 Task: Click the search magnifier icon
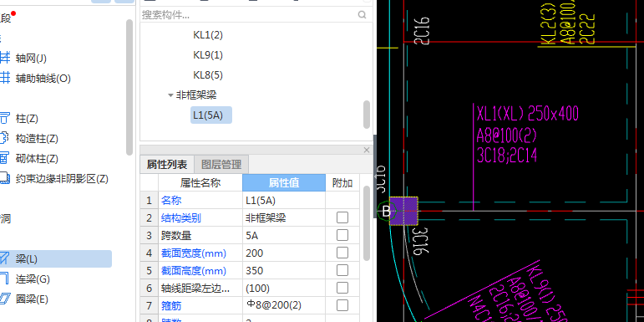coord(362,15)
